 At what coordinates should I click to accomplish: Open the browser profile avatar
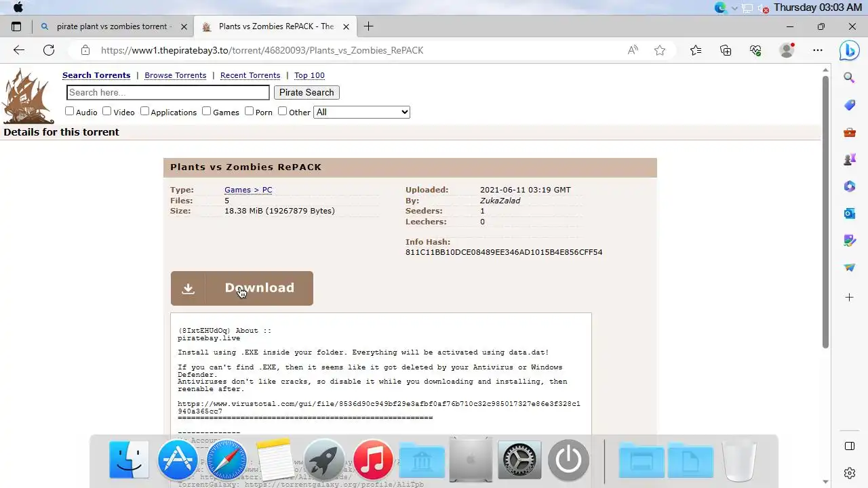point(787,50)
